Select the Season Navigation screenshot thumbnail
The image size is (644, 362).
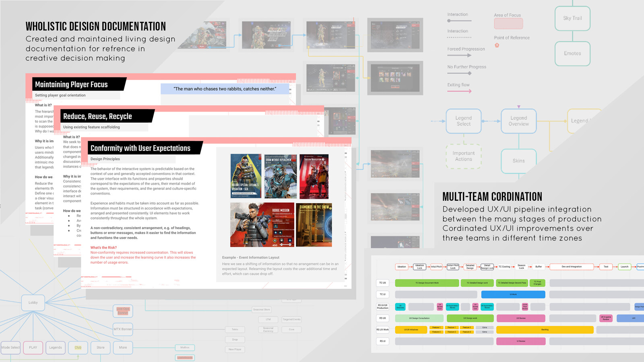point(314,176)
